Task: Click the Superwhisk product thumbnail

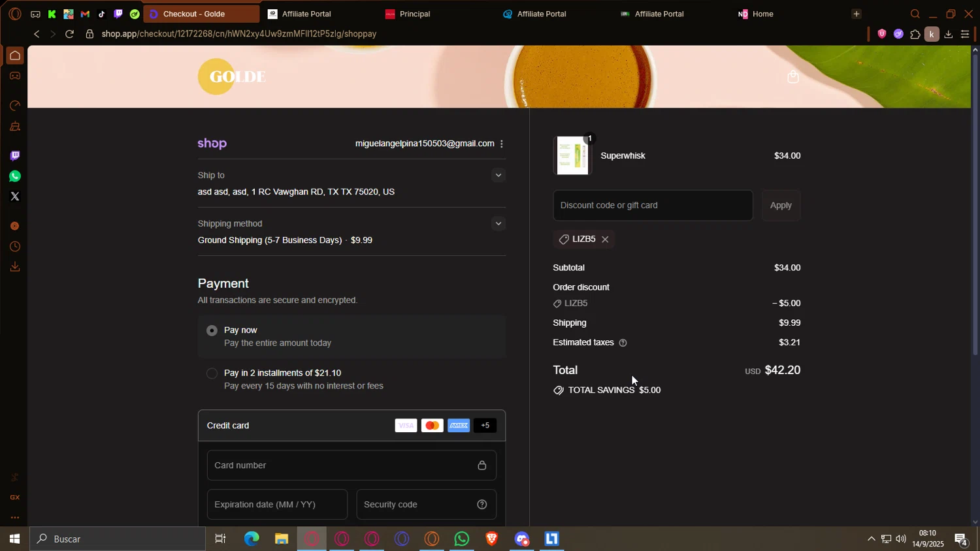Action: (572, 155)
